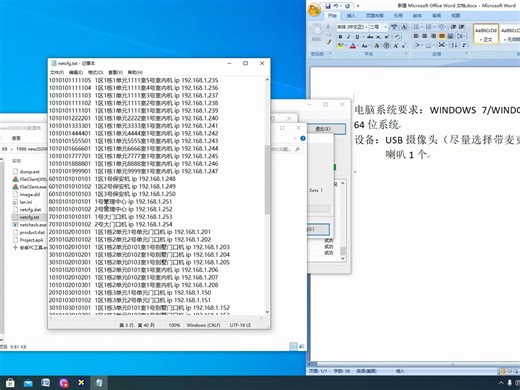This screenshot has width=520, height=390.
Task: Expand the underline style dropdown arrow
Action: (x=363, y=37)
